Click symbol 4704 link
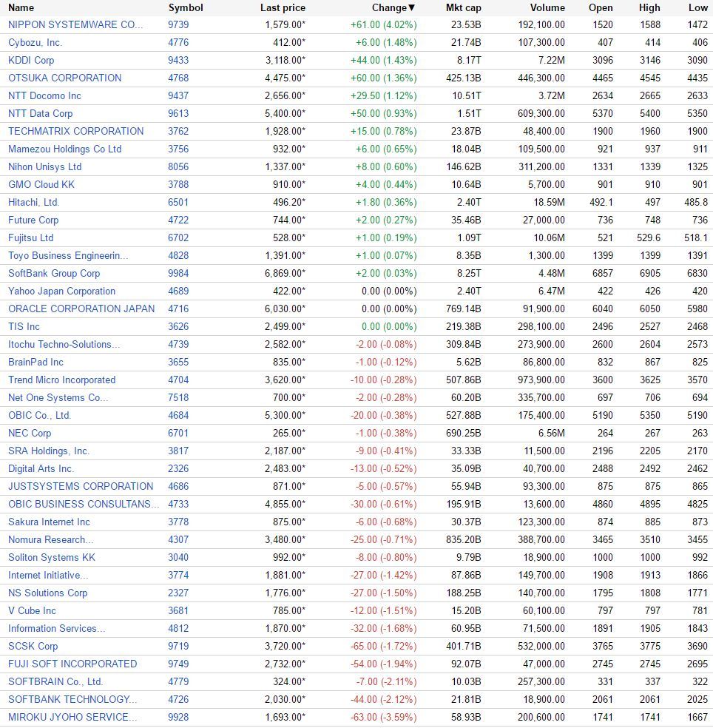Viewport: 713px width, 728px height. [178, 380]
